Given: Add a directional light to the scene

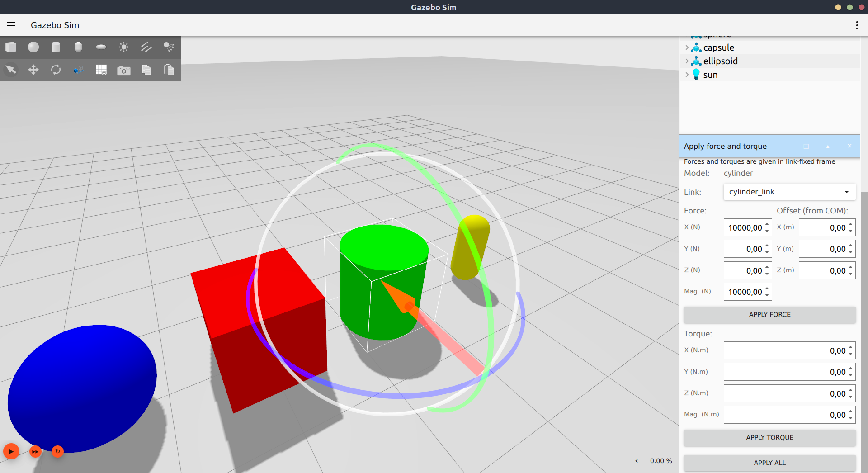Looking at the screenshot, I should pos(146,47).
